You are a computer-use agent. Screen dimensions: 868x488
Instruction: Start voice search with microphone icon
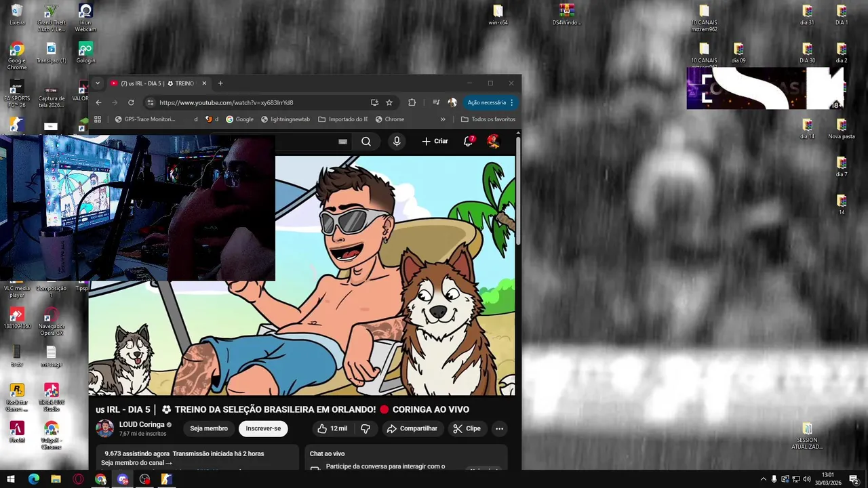coord(397,141)
